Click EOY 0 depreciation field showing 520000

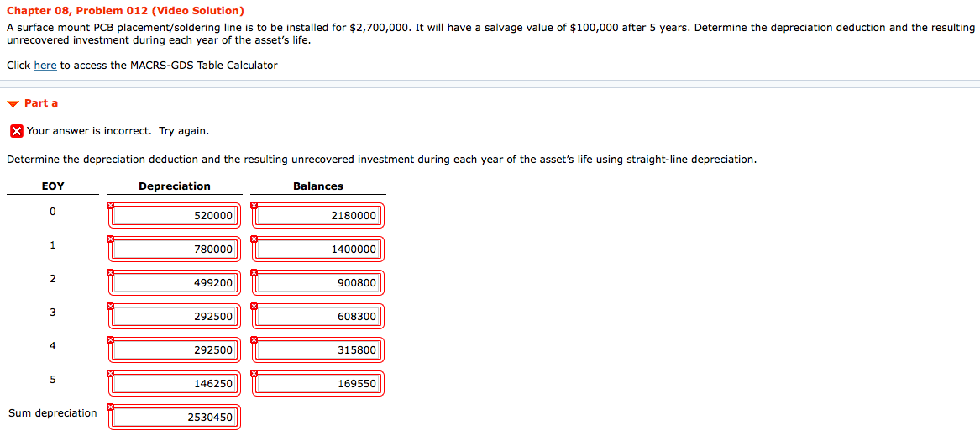[175, 216]
